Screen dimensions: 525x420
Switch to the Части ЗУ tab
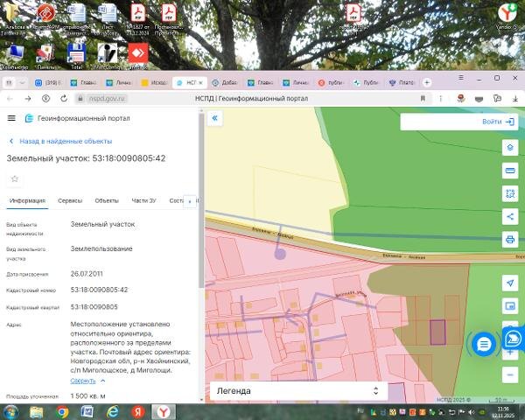[x=143, y=200]
